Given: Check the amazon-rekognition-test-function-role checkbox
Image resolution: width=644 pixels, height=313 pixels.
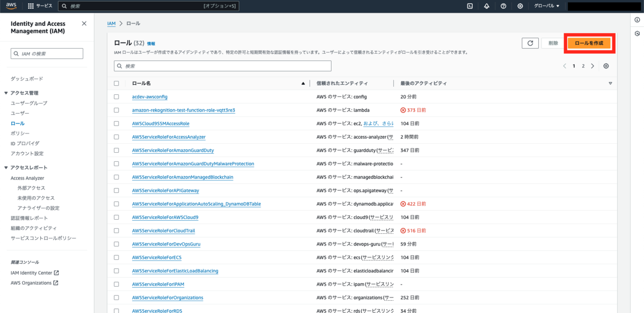Looking at the screenshot, I should (x=116, y=110).
